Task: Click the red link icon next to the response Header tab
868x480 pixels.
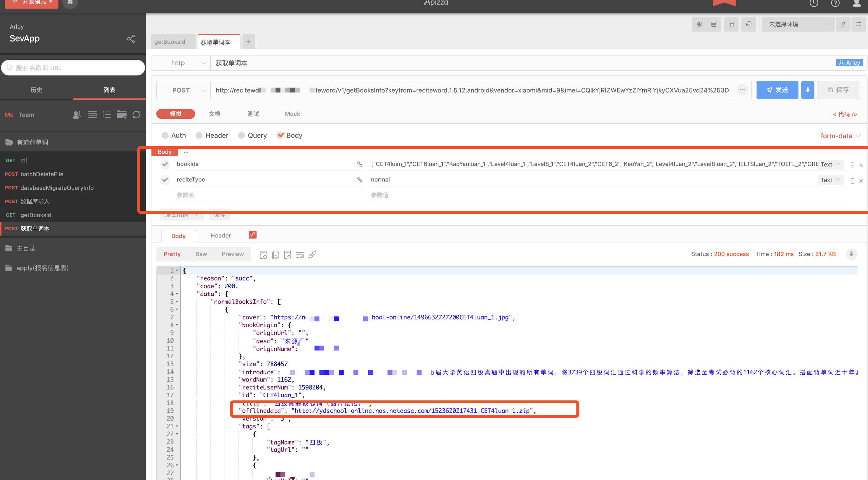Action: pos(252,235)
